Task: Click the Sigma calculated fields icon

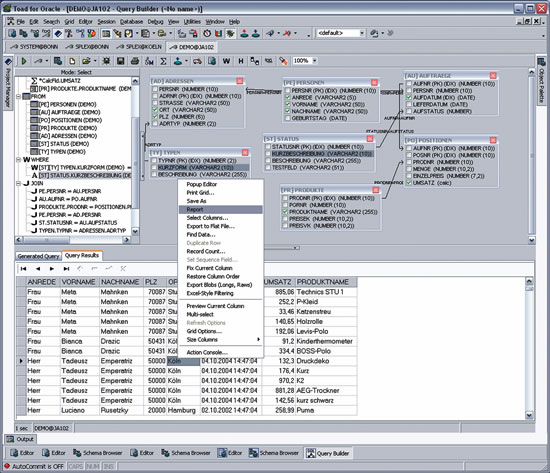Action: click(x=163, y=61)
